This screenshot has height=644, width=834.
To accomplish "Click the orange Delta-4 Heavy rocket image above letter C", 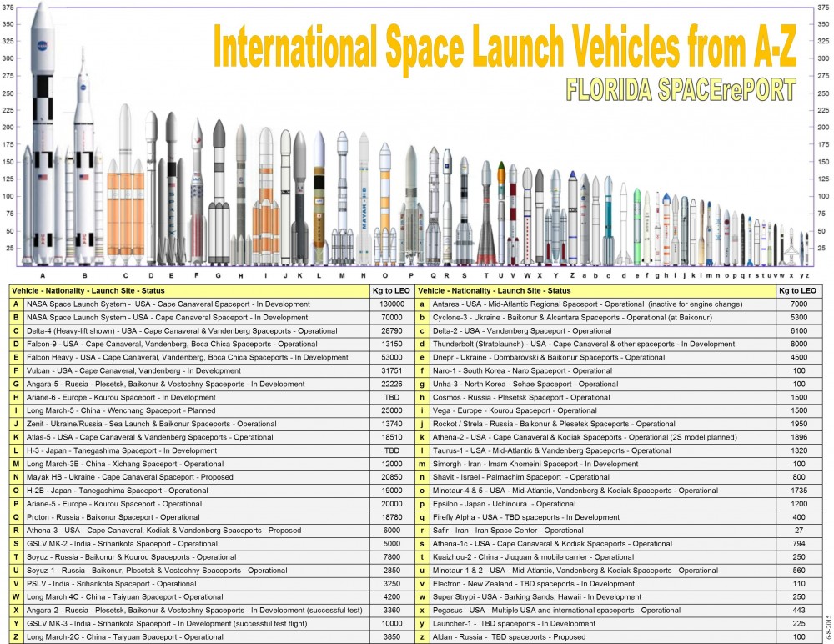I will pos(126,185).
